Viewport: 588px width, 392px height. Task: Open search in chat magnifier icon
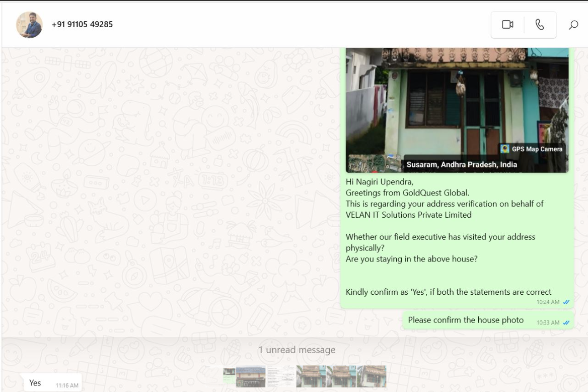(573, 25)
